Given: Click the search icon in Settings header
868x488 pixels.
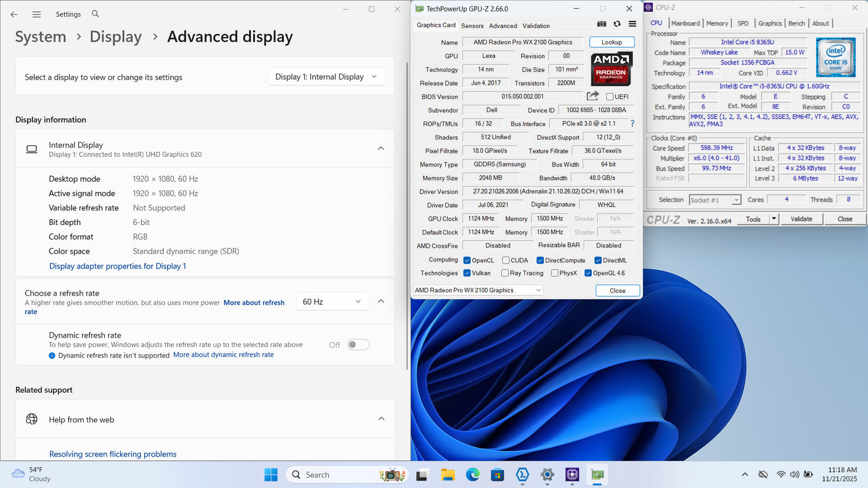Looking at the screenshot, I should 95,14.
